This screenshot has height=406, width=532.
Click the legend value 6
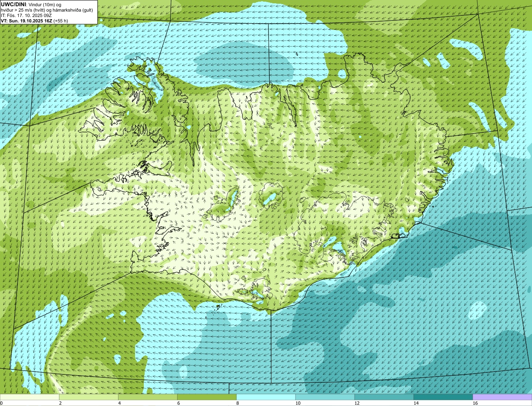[x=178, y=403]
